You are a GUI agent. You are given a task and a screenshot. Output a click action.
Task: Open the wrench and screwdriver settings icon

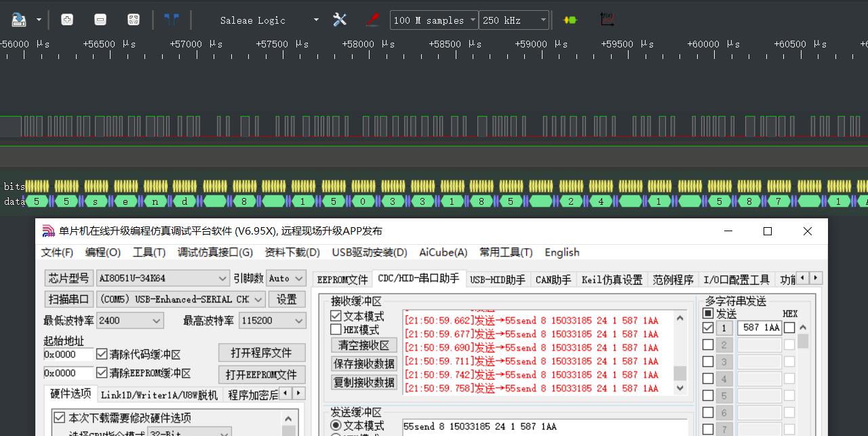point(340,20)
